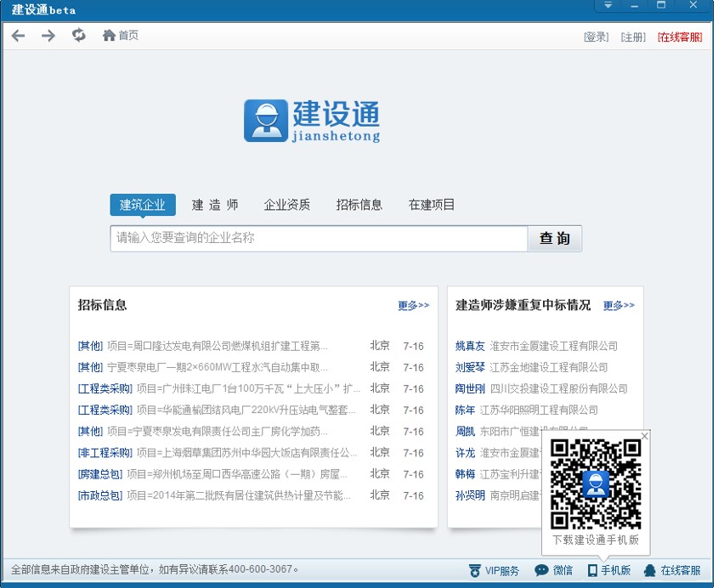Open constructor 周凯

pos(465,432)
